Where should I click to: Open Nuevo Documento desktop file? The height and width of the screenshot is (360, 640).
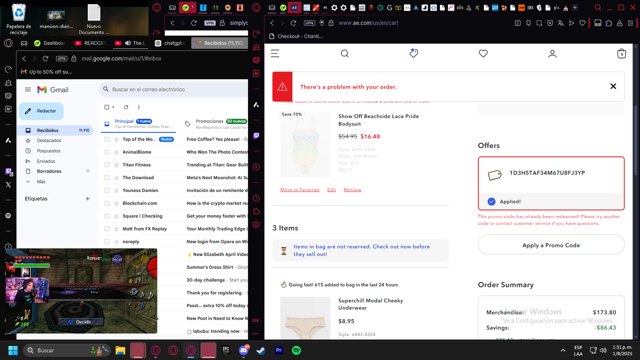93,18
